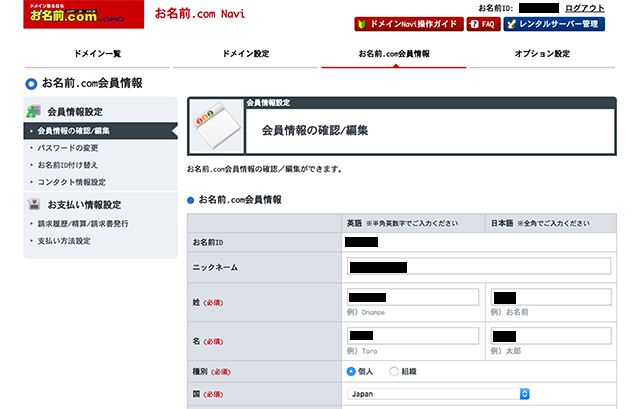Open the FAQ button
Viewport: 640px width, 409px height.
483,24
